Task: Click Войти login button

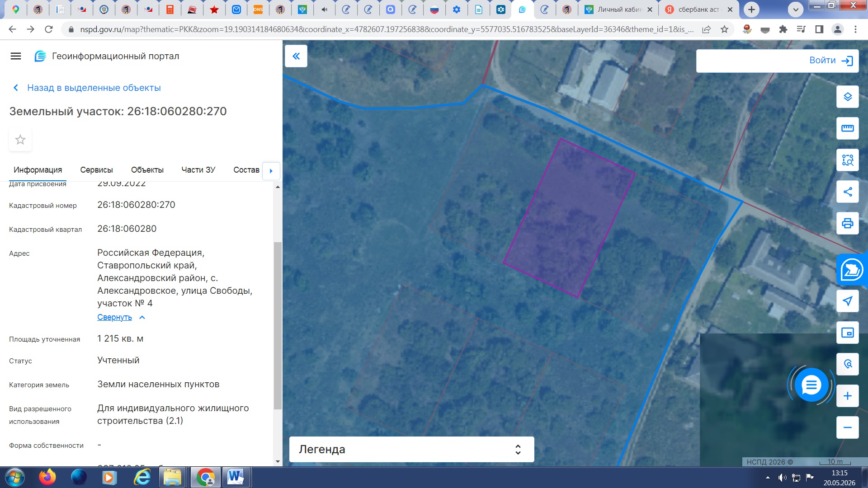Action: tap(830, 61)
